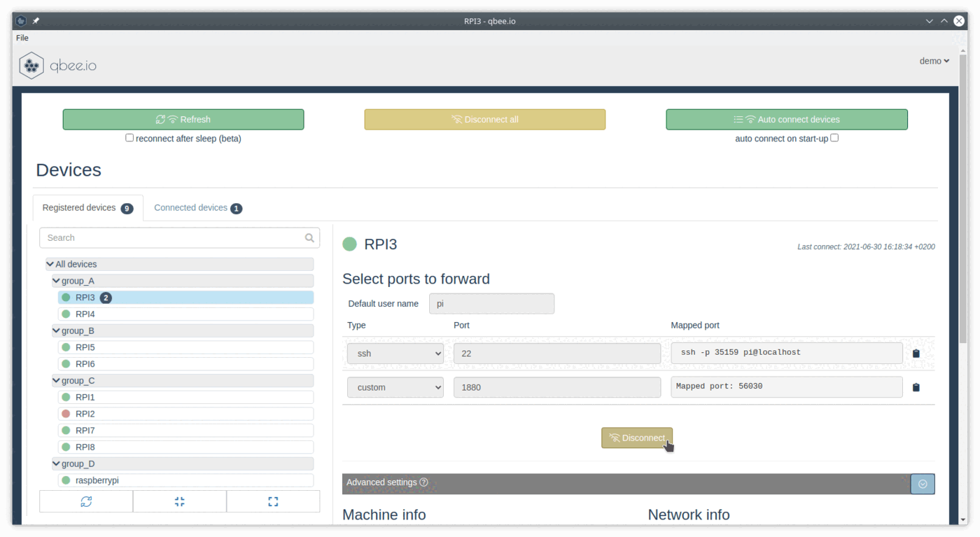Click the magnifier icon in the device search
The image size is (980, 537).
click(309, 238)
